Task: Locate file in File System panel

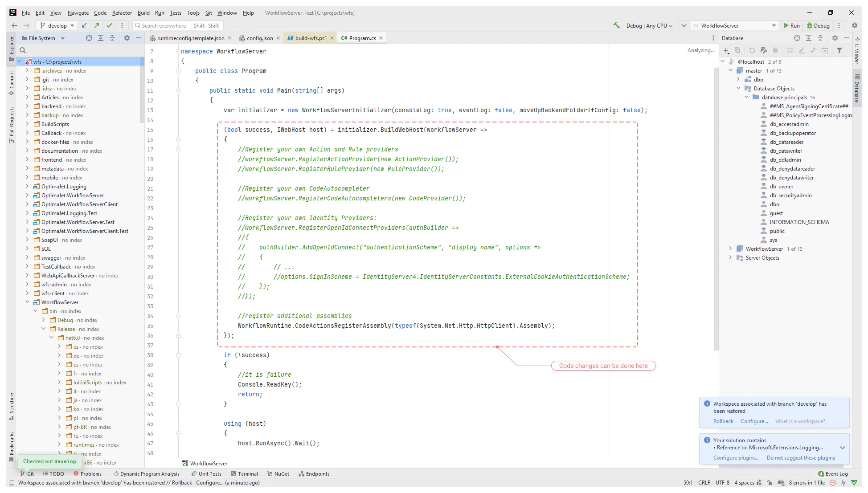Action: [89, 38]
